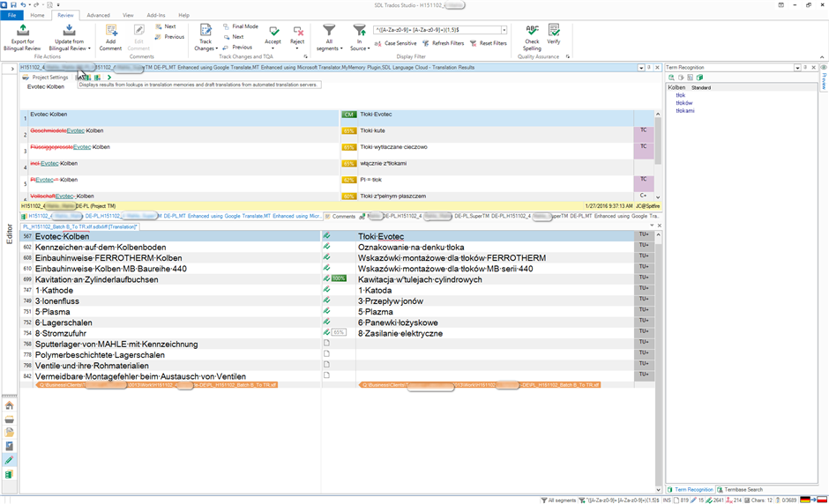Screen dimensions: 829x504
Task: Jump to Next tracked change
Action: [233, 37]
